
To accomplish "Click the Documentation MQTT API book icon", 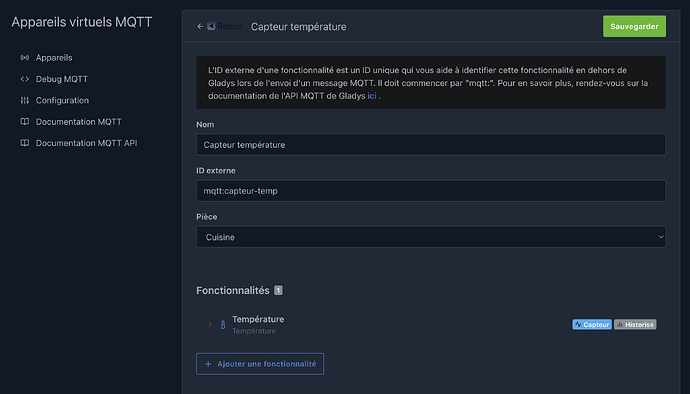I will pyautogui.click(x=25, y=143).
